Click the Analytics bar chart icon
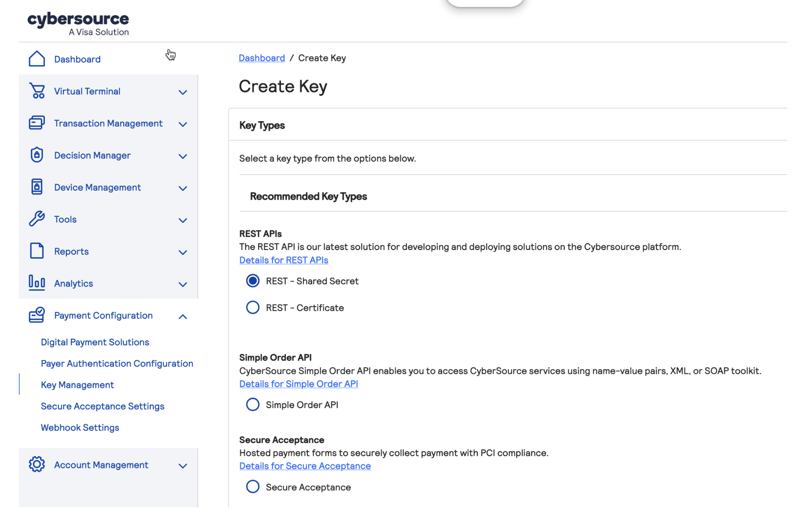The height and width of the screenshot is (528, 812). click(37, 283)
